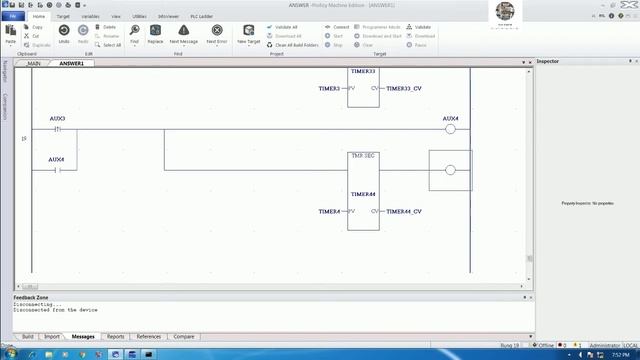This screenshot has width=640, height=360.
Task: Open the MAIN editor tab
Action: click(33, 63)
